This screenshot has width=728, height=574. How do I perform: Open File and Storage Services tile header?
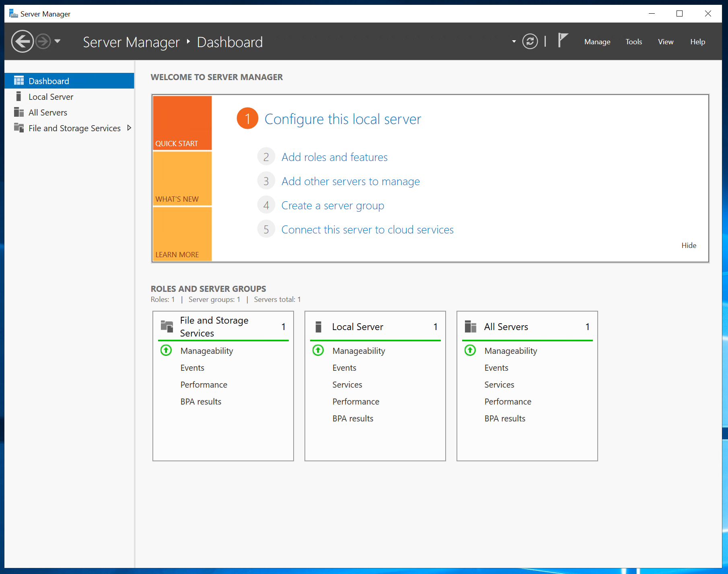click(223, 326)
